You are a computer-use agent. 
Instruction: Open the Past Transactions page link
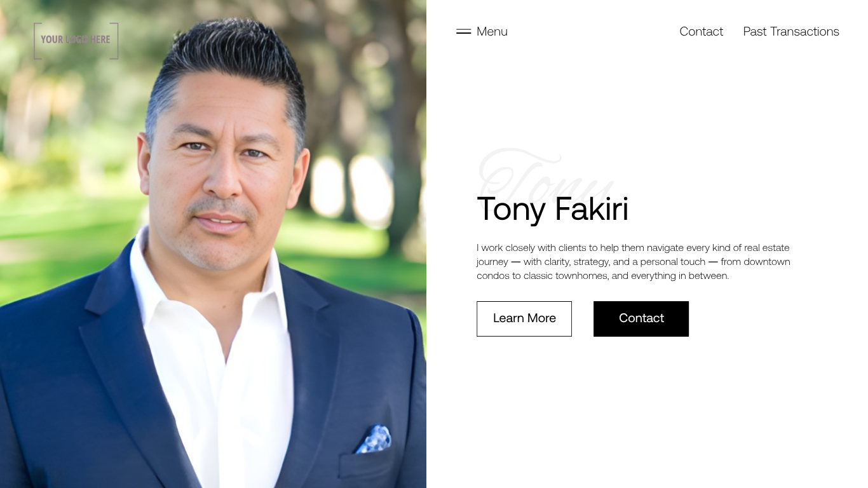click(791, 31)
